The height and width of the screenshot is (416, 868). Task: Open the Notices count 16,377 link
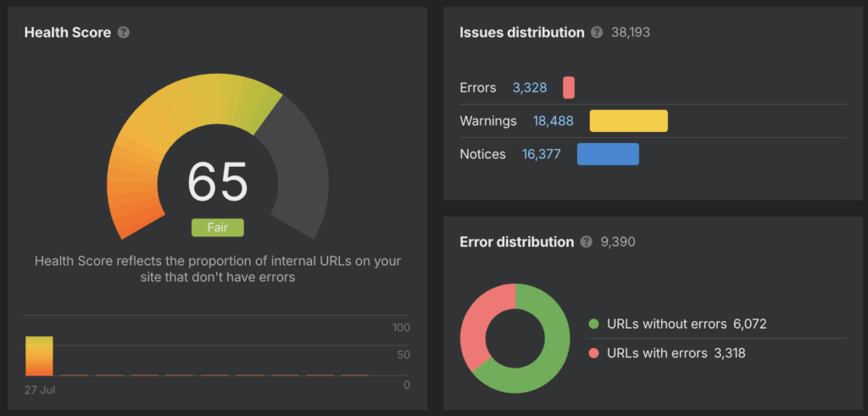(540, 154)
